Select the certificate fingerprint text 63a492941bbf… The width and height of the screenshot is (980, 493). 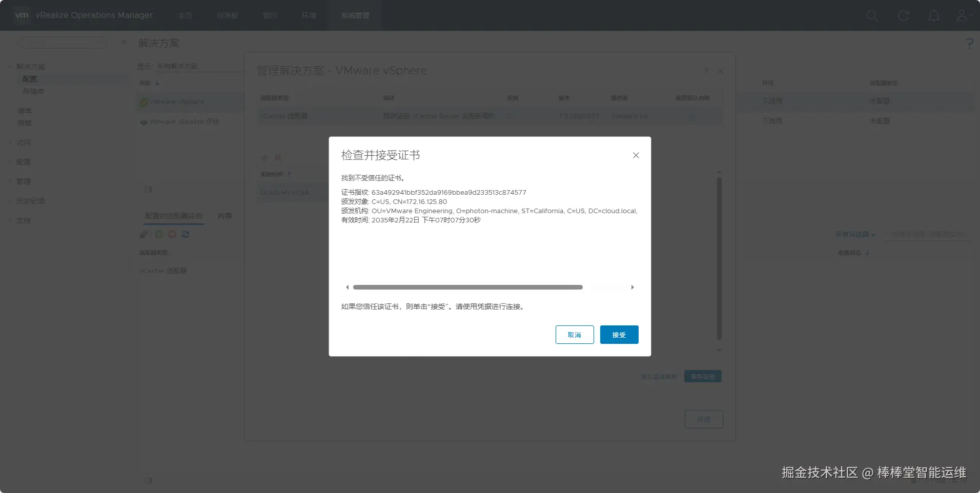pyautogui.click(x=449, y=193)
